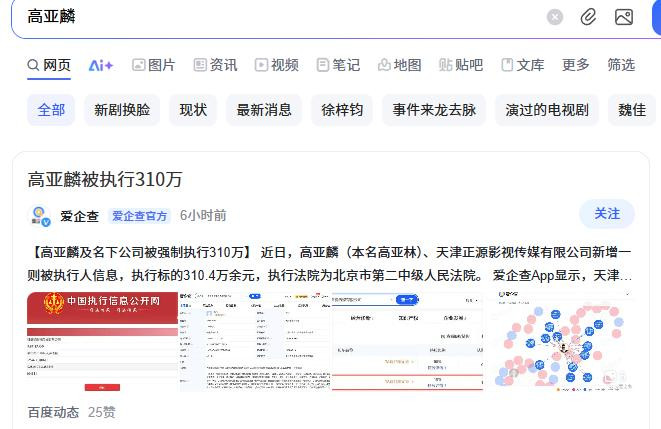
Task: Follow 爱企查 with the 关注 button
Action: click(607, 214)
